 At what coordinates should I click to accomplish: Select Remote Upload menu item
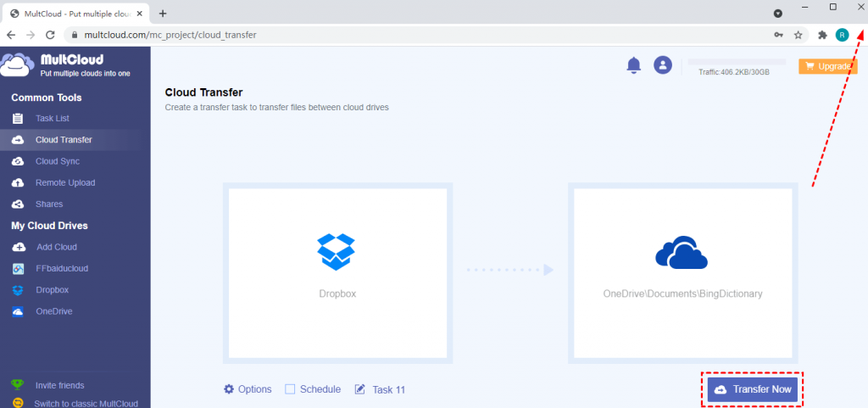(x=65, y=182)
